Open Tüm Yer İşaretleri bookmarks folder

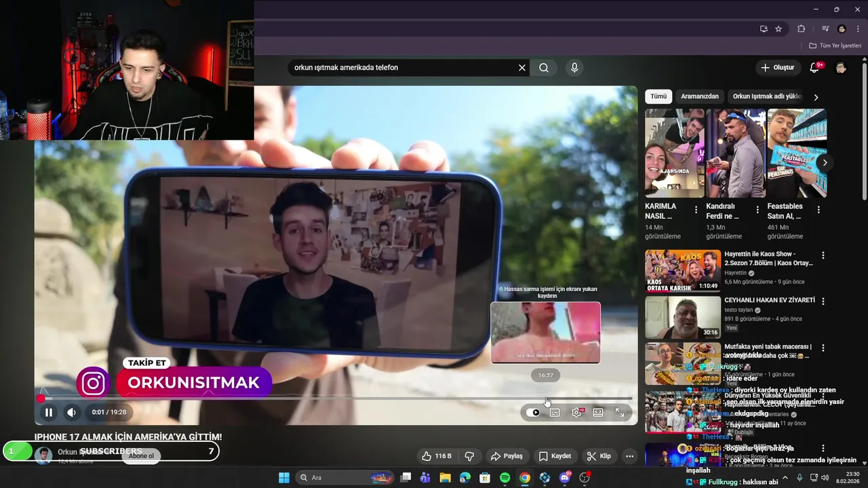tap(835, 45)
